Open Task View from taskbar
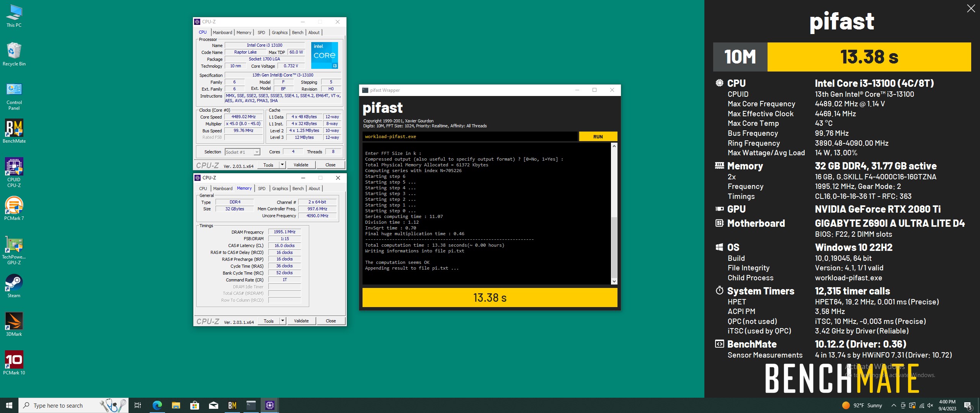 tap(138, 405)
